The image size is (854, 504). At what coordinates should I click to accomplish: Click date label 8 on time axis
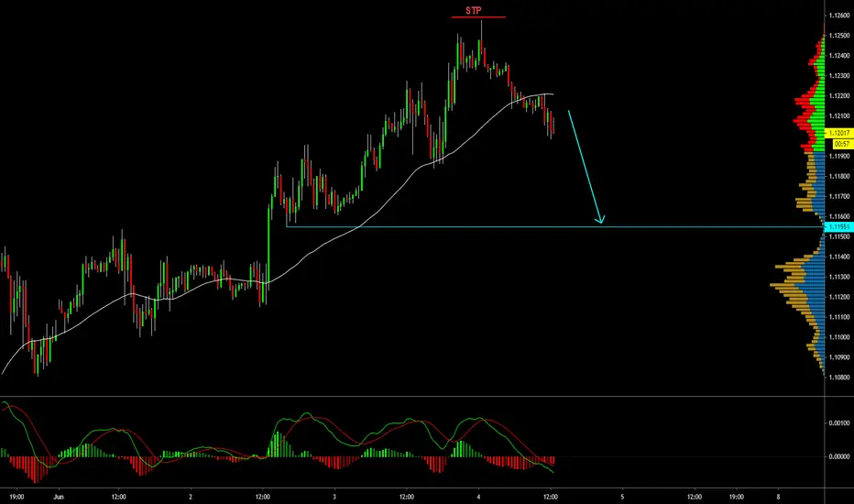pyautogui.click(x=778, y=497)
